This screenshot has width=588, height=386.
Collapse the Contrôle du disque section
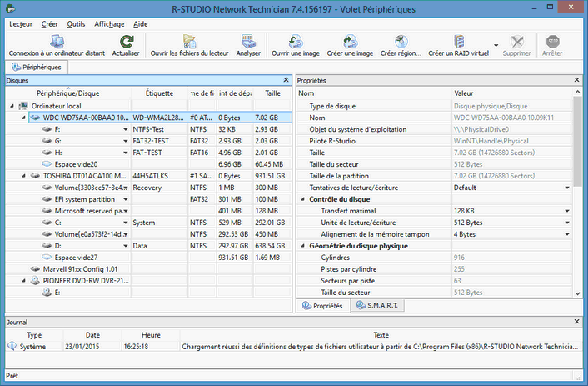pos(302,199)
